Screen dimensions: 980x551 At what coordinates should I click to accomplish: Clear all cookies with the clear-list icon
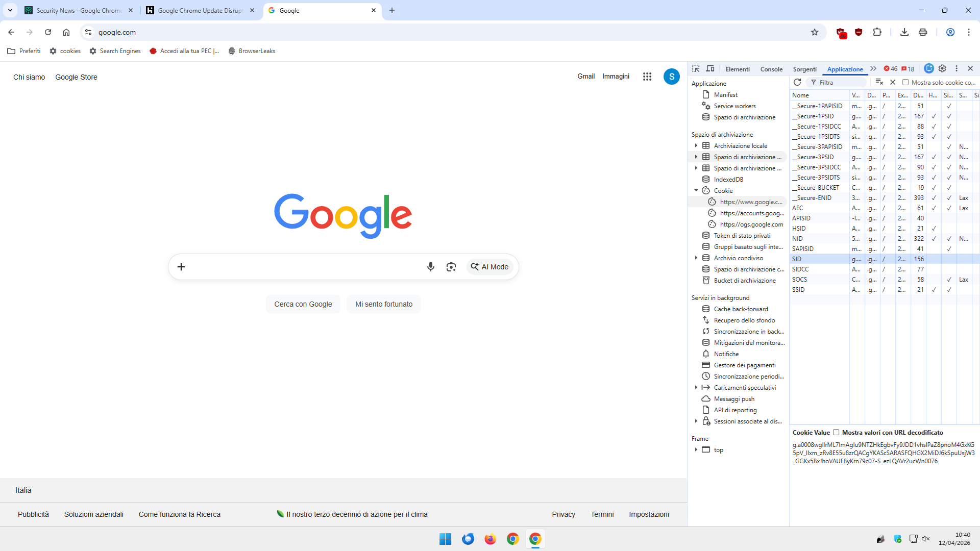tap(879, 82)
